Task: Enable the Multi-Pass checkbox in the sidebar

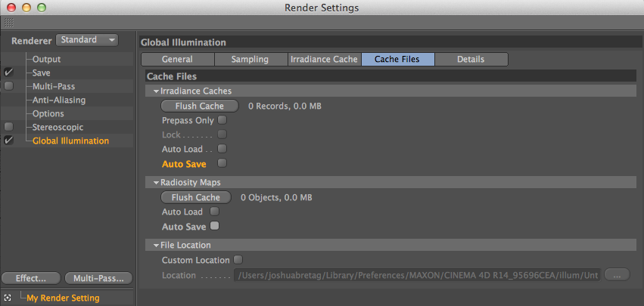Action: click(8, 86)
